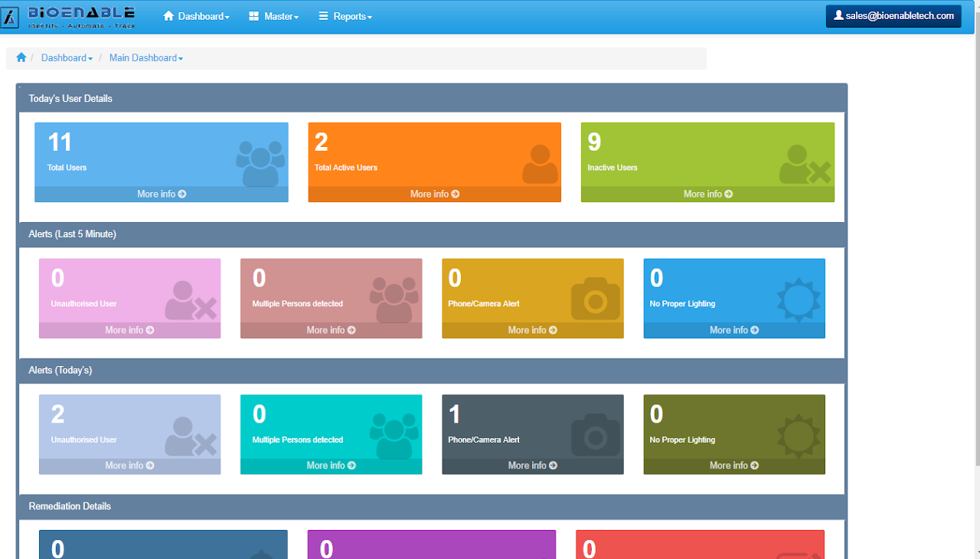Image resolution: width=980 pixels, height=559 pixels.
Task: Click the 'Today's User Details' section header
Action: click(x=432, y=99)
